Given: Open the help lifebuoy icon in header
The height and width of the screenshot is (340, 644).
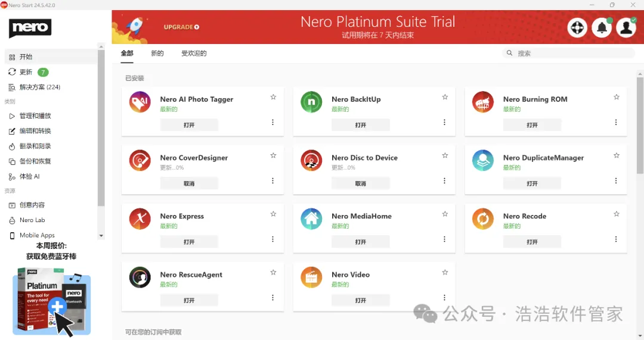Looking at the screenshot, I should pos(577,28).
